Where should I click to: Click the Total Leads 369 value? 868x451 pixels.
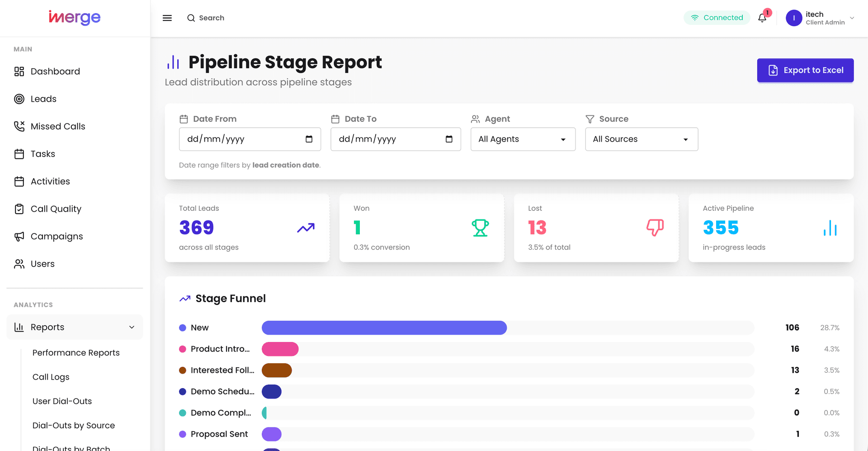pos(197,228)
